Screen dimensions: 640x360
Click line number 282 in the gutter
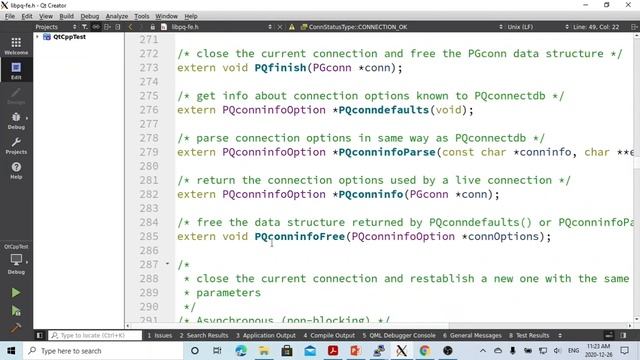pyautogui.click(x=149, y=194)
